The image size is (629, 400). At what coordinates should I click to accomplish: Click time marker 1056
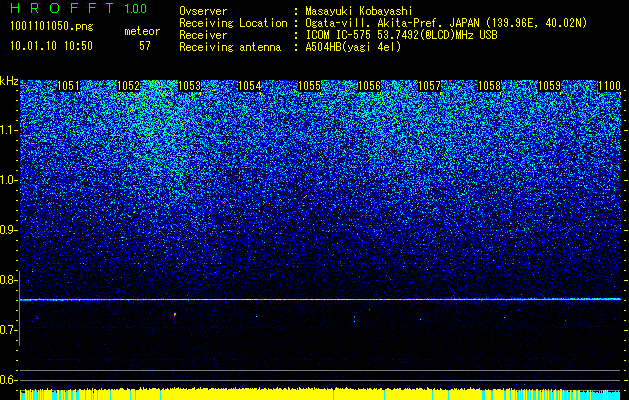[369, 86]
